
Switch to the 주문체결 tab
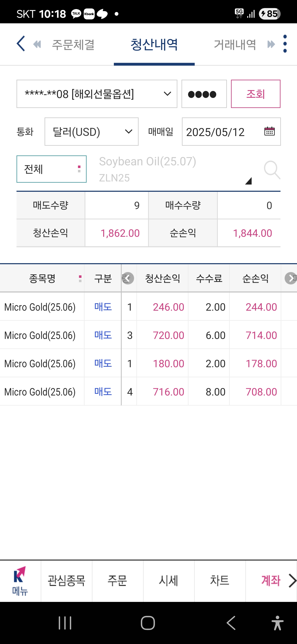[73, 45]
